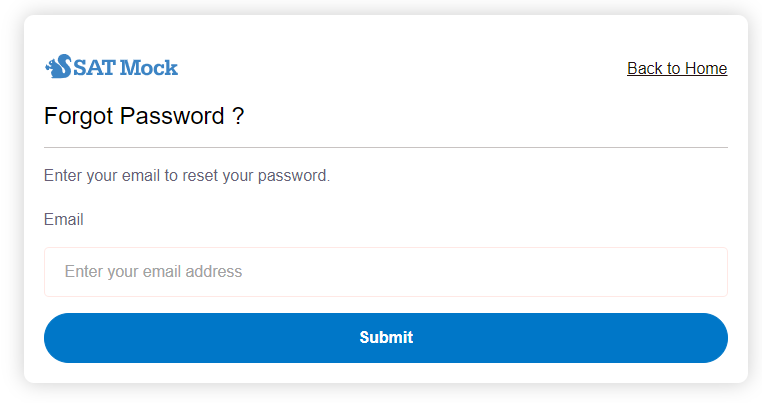Select the 'Enter your email address' placeholder
The width and height of the screenshot is (762, 403).
(x=153, y=272)
